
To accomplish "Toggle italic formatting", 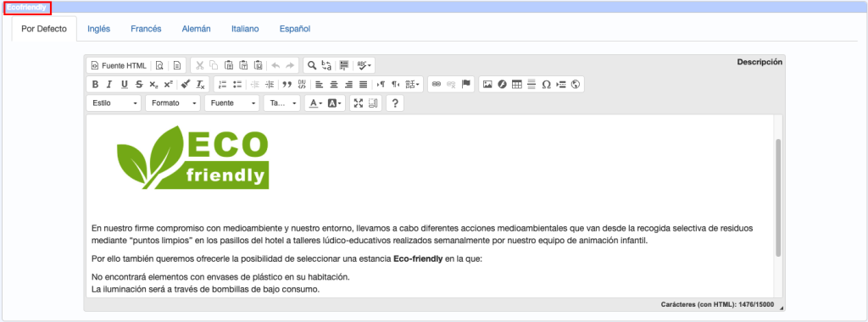I will pyautogui.click(x=109, y=84).
